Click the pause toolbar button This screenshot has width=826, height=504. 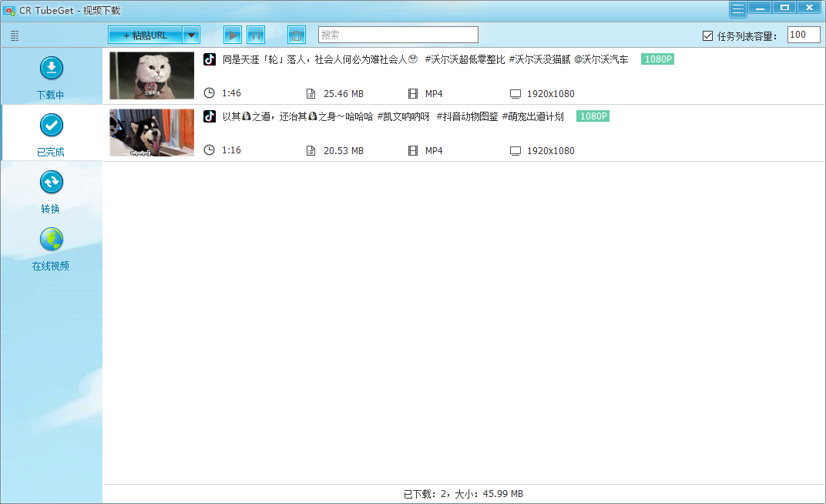[x=256, y=35]
